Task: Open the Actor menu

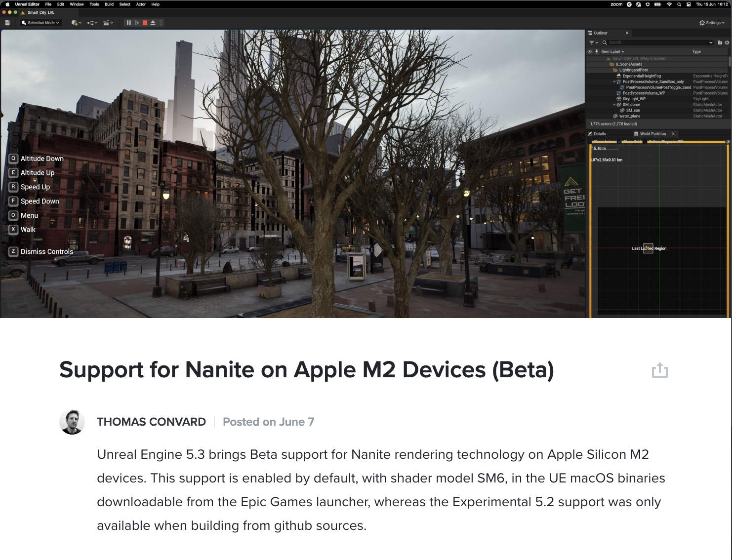Action: pos(141,4)
